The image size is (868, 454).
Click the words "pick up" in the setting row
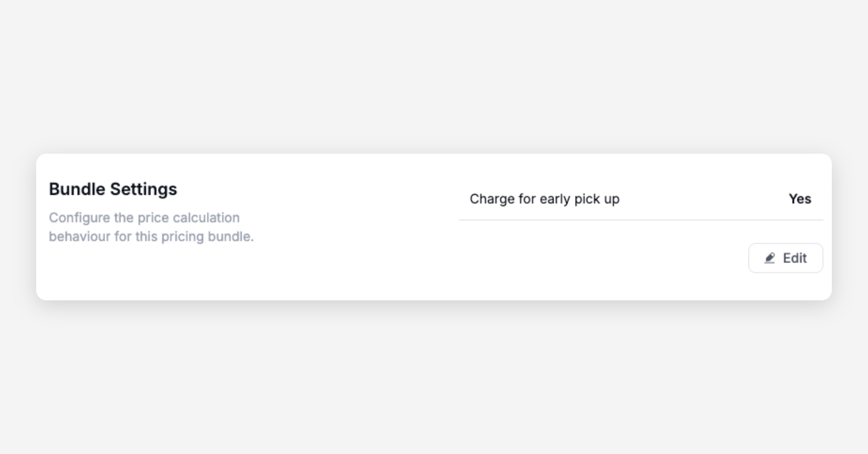(x=597, y=199)
